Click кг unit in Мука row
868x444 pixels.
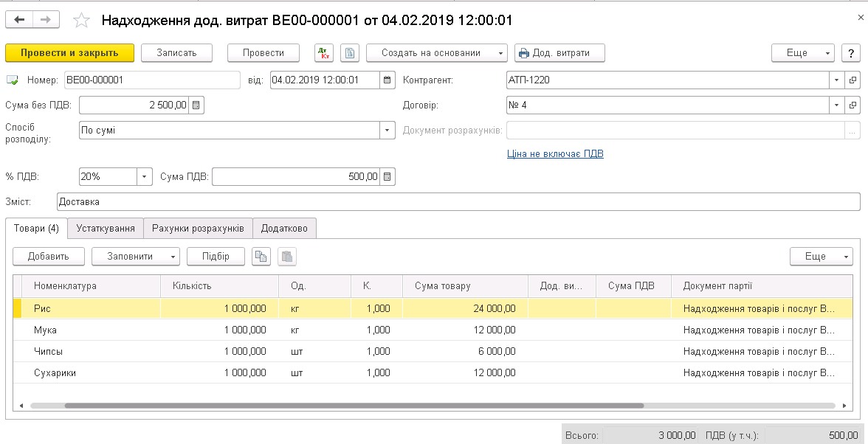click(x=295, y=330)
